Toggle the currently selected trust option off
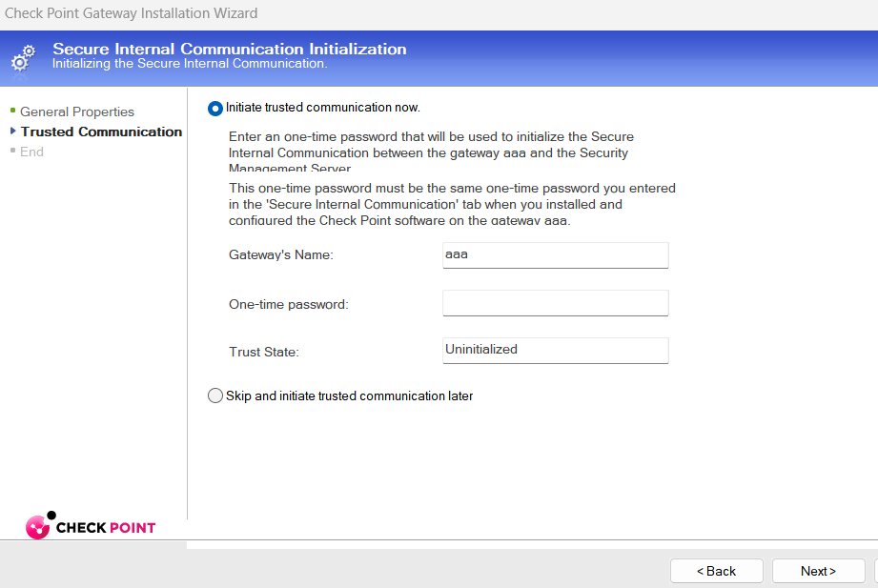The width and height of the screenshot is (878, 588). [214, 109]
